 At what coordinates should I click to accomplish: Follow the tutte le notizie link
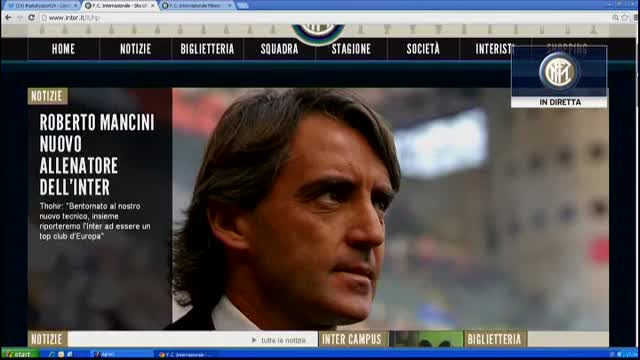(283, 340)
